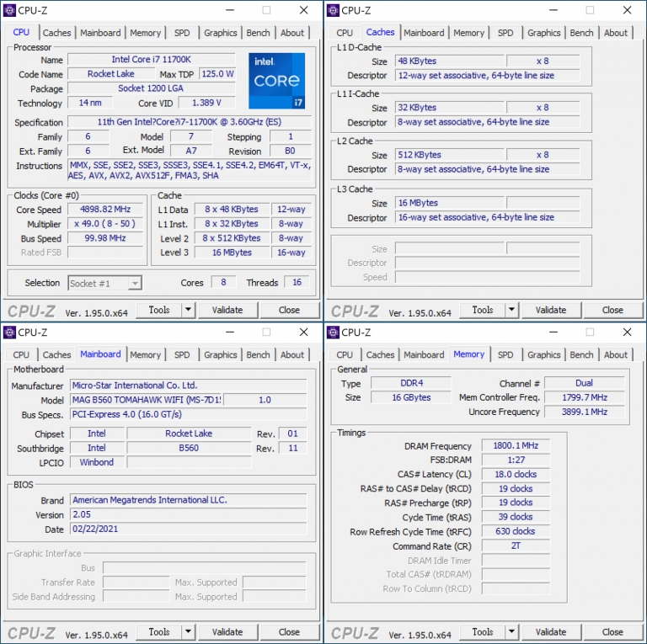Click L2 Cache size 512 KBytes
The image size is (647, 644).
pyautogui.click(x=449, y=155)
